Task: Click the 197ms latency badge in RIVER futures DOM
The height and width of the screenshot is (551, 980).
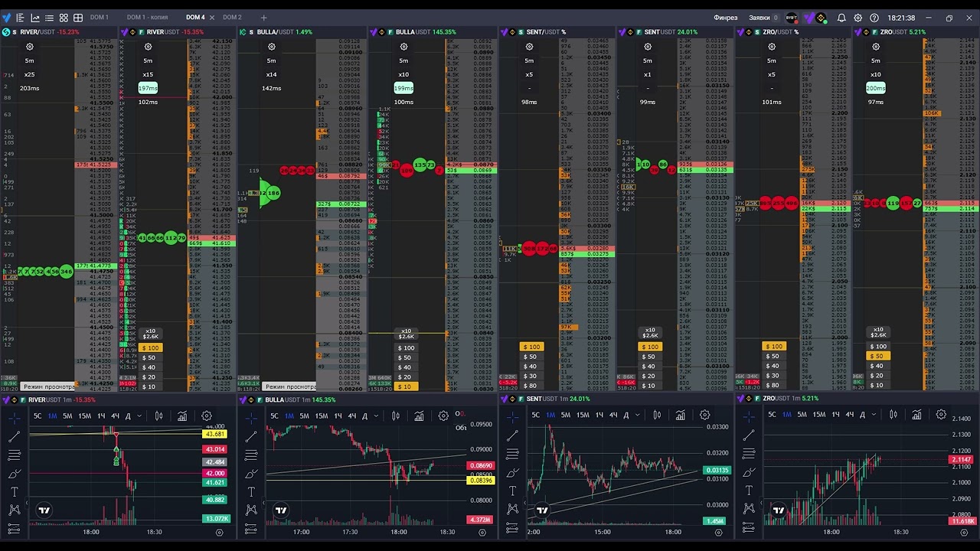Action: pyautogui.click(x=148, y=88)
